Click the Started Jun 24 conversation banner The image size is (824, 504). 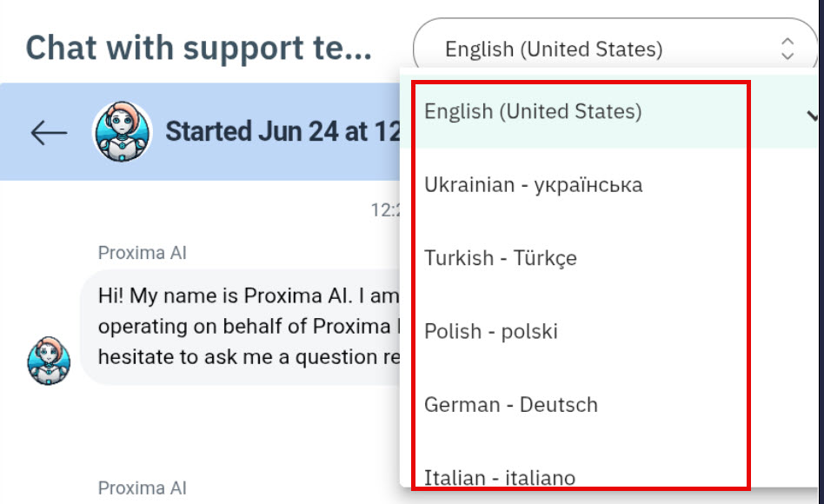[287, 131]
